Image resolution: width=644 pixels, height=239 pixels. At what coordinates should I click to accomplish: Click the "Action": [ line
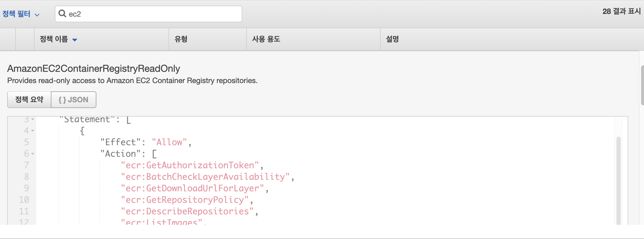click(128, 154)
